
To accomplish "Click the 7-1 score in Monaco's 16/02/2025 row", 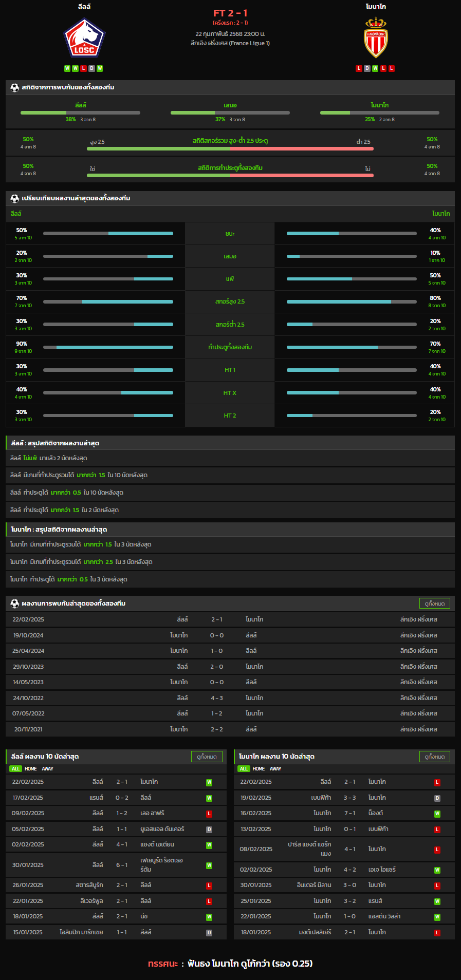I will click(x=350, y=813).
